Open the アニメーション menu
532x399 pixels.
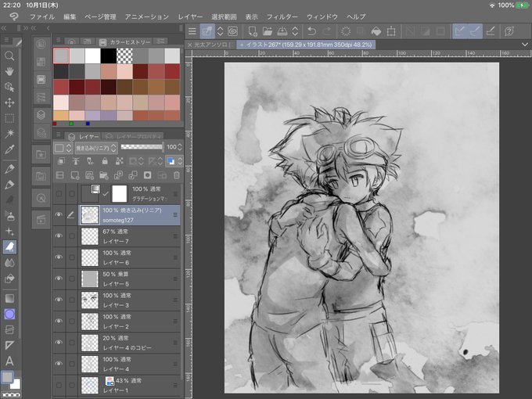(146, 16)
